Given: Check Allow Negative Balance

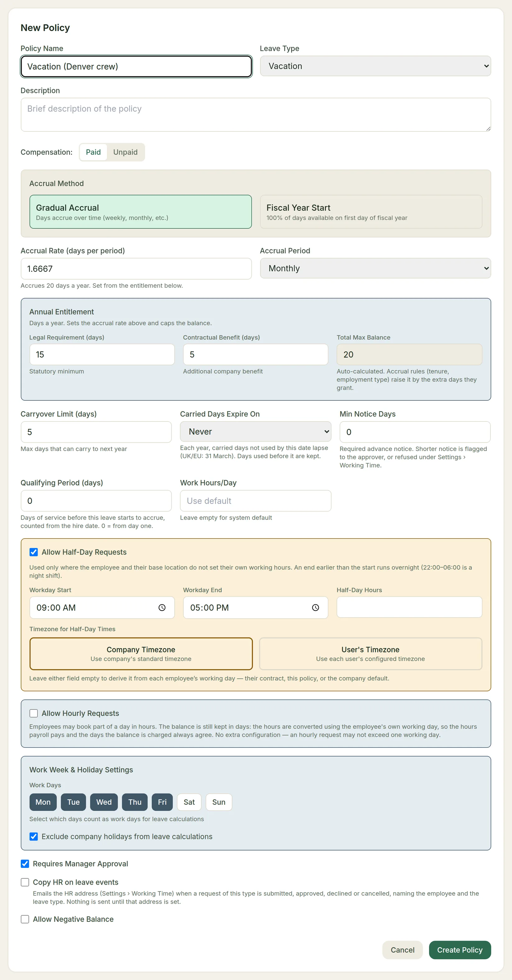Looking at the screenshot, I should tap(25, 919).
